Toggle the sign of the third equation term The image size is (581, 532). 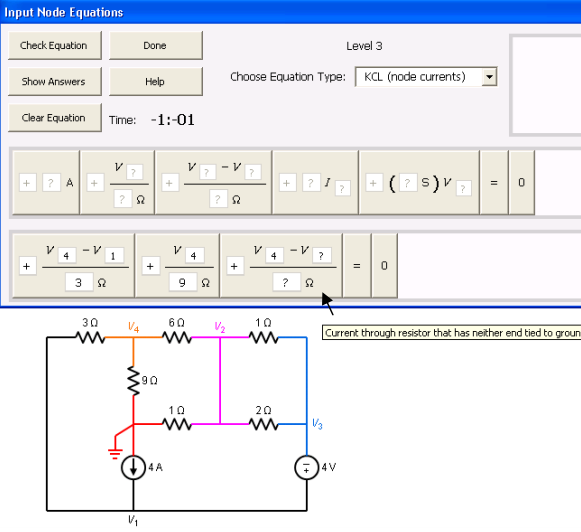(235, 266)
